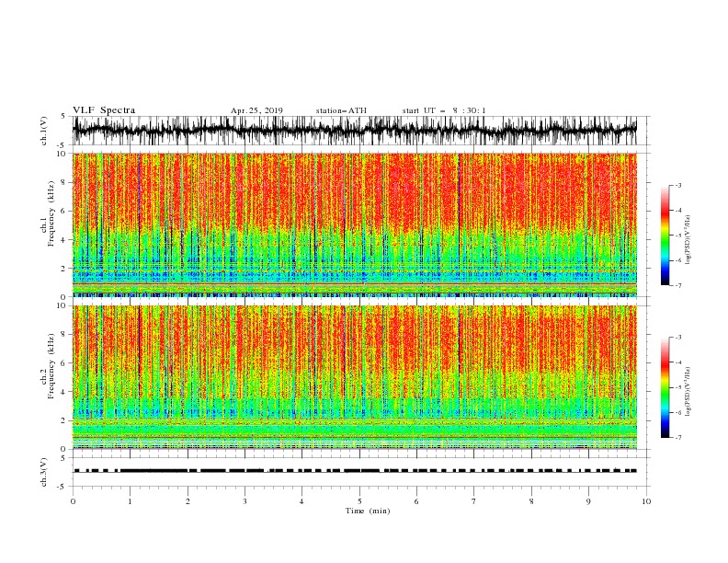The width and height of the screenshot is (728, 563).
Task: Click the ch.2 spectrogram color scale bar
Action: click(665, 387)
